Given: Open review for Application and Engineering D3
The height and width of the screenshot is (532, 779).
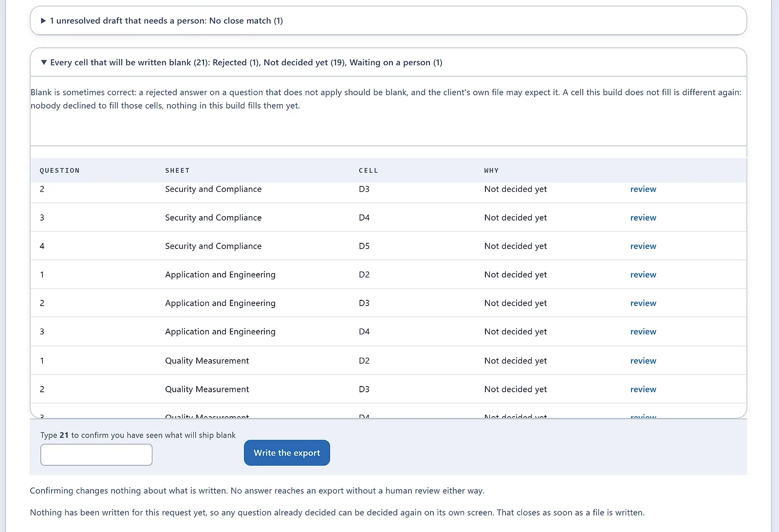Looking at the screenshot, I should (x=643, y=303).
